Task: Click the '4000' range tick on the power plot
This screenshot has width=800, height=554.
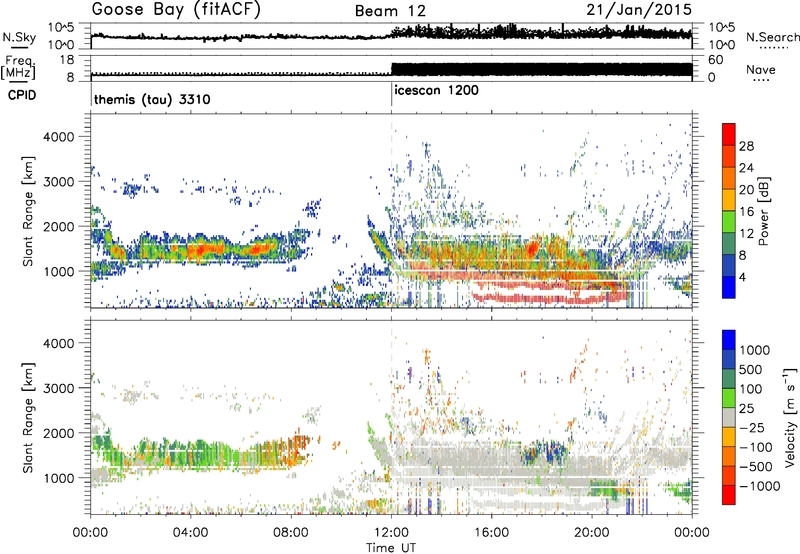Action: coord(58,137)
